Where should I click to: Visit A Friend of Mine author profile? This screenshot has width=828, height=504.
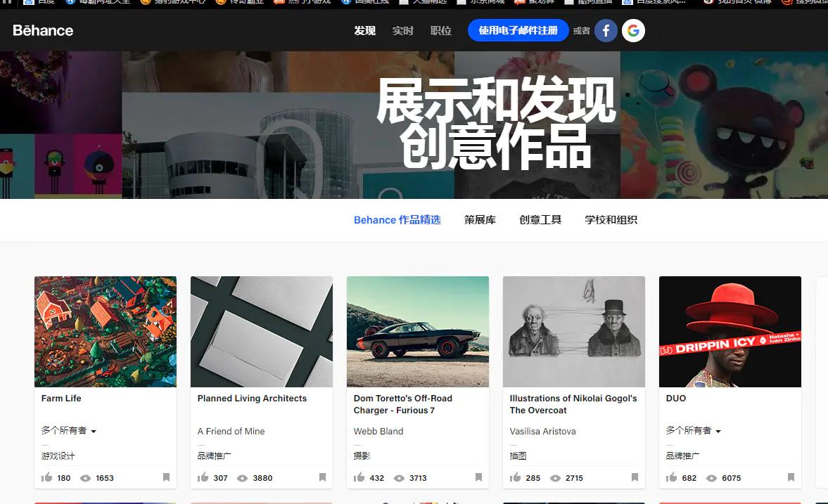231,431
